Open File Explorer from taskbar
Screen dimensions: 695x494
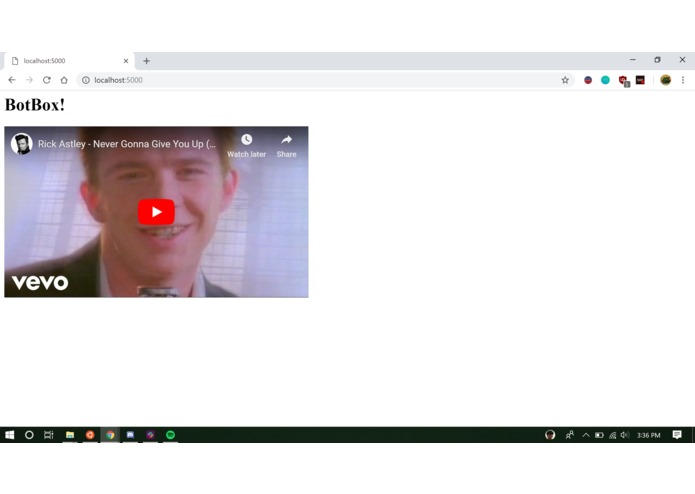pyautogui.click(x=70, y=435)
